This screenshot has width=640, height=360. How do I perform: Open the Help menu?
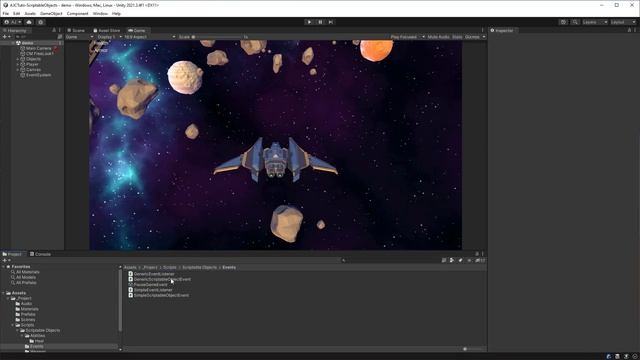click(116, 13)
